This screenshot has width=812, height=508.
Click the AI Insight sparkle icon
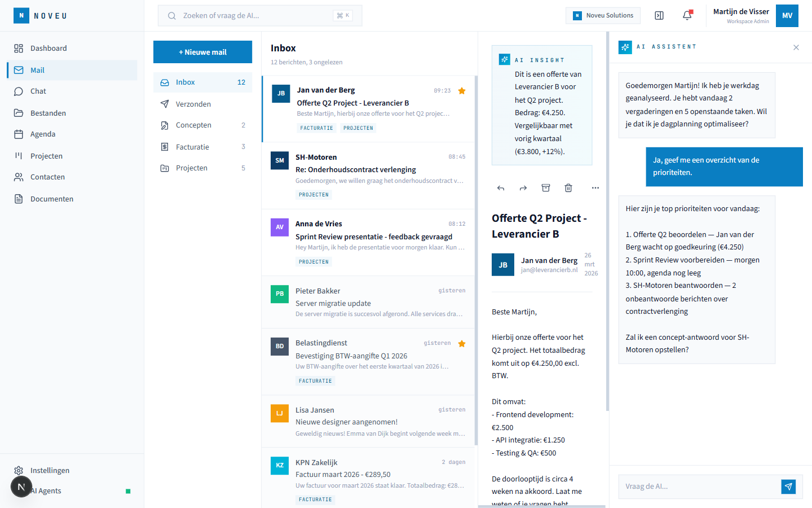pos(505,59)
